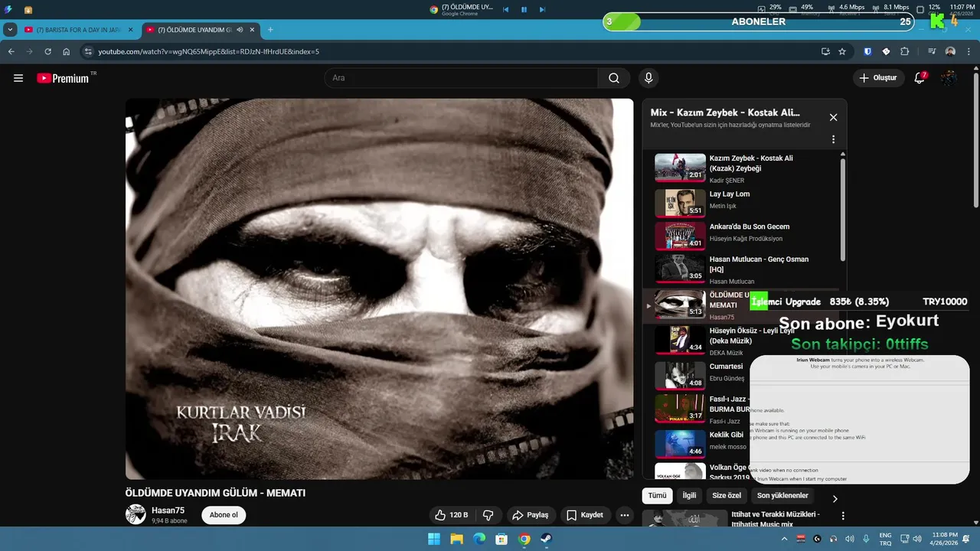Open Steam from taskbar
Image resolution: width=980 pixels, height=551 pixels.
point(547,539)
